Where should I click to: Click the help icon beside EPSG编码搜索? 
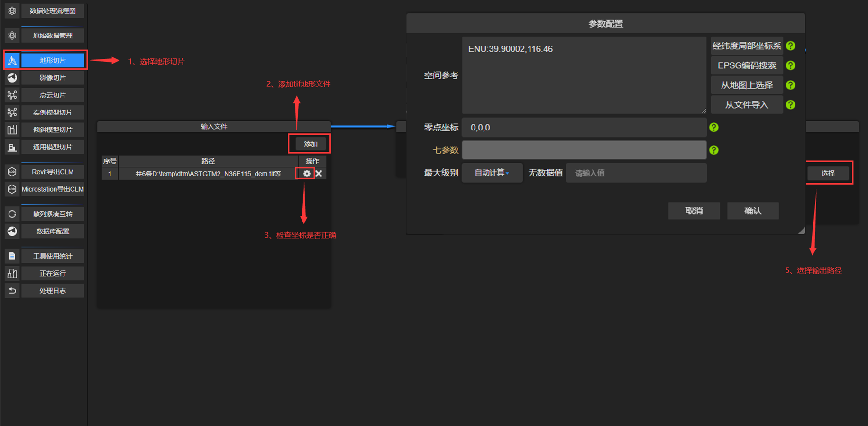[790, 65]
